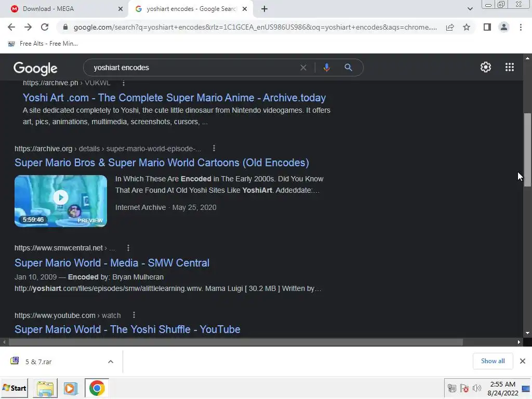Start voice search with microphone icon
The image size is (532, 399).
pyautogui.click(x=326, y=68)
